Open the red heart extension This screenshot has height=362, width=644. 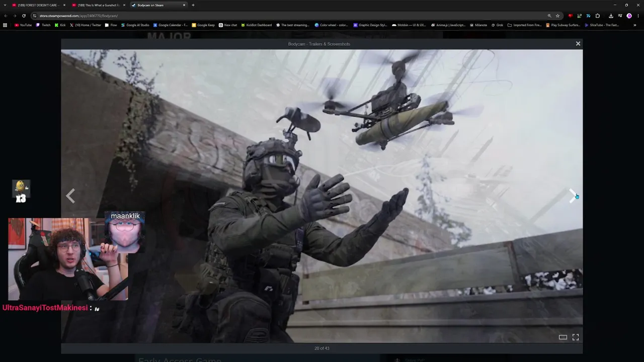pyautogui.click(x=570, y=16)
